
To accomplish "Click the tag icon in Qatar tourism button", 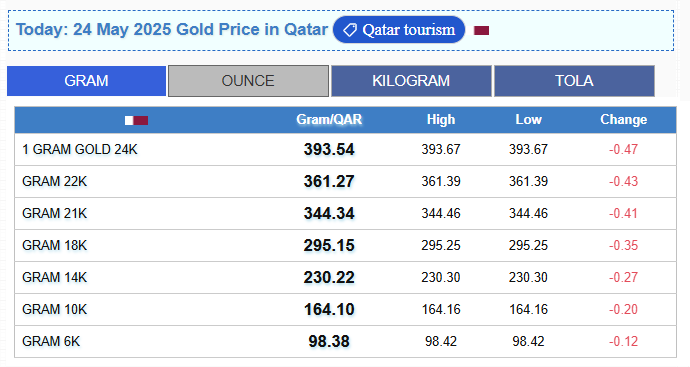I will [350, 30].
